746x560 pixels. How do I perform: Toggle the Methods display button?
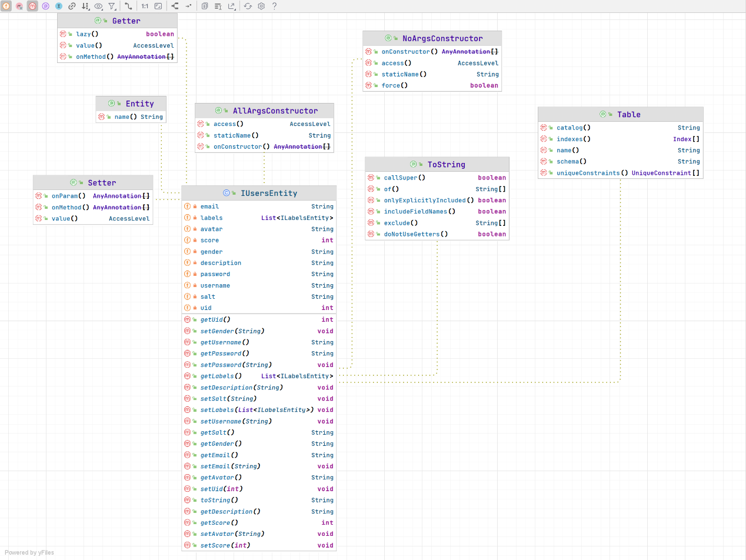tap(32, 6)
